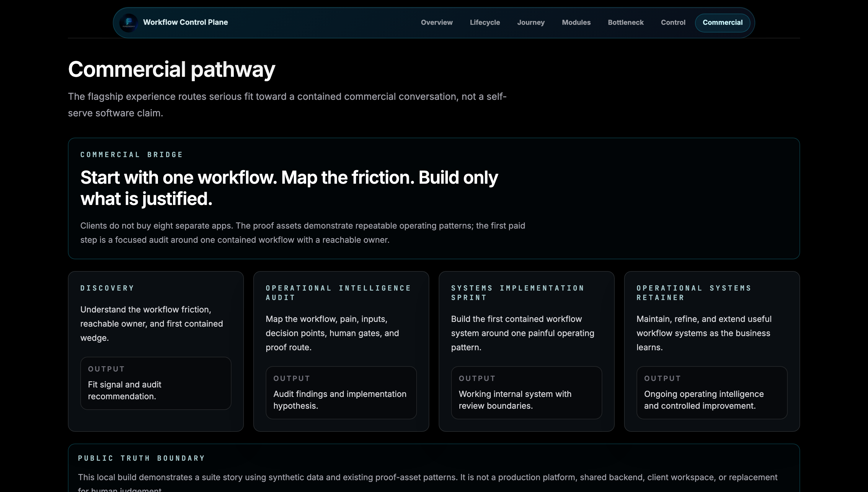The height and width of the screenshot is (492, 868).
Task: Click the COMMERCIAL BRIDGE label
Action: [x=131, y=155]
